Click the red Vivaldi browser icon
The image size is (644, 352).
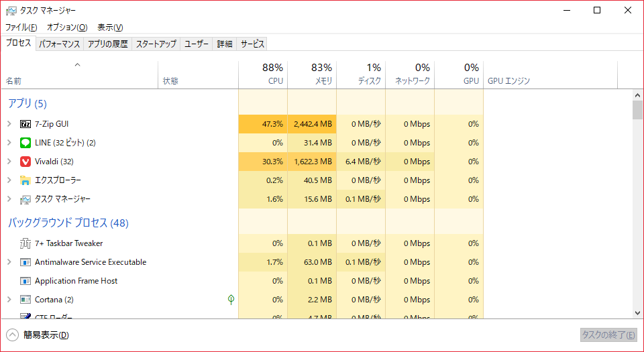pyautogui.click(x=25, y=162)
